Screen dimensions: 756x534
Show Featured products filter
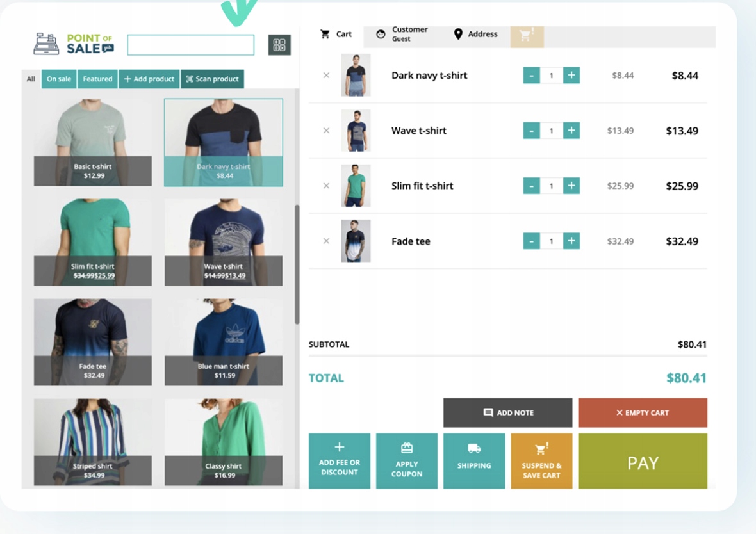(97, 79)
